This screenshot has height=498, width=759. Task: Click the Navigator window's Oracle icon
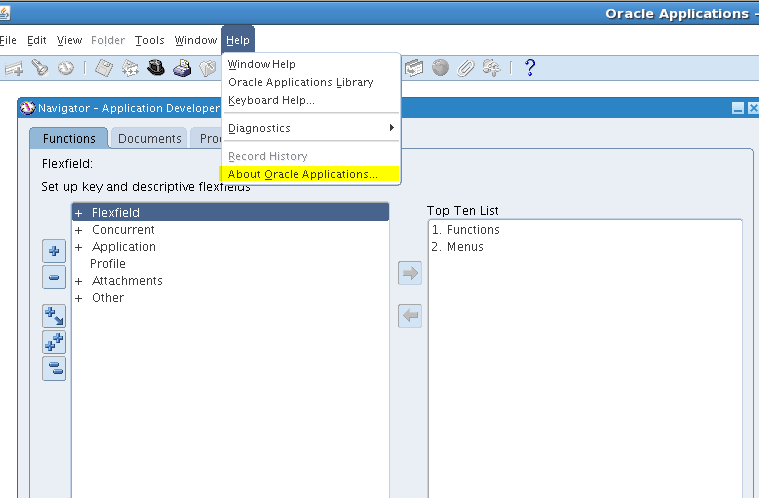28,108
